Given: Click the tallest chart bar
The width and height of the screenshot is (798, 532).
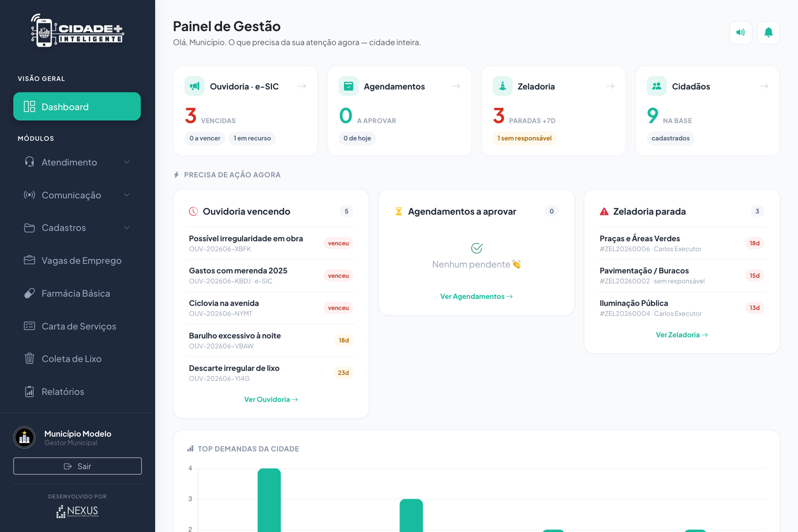Looking at the screenshot, I should (269, 500).
